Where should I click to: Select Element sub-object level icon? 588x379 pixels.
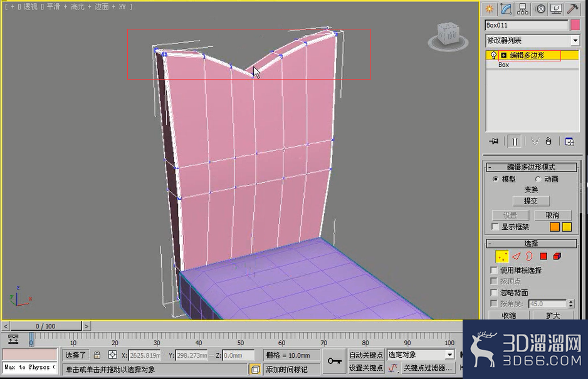click(x=557, y=256)
